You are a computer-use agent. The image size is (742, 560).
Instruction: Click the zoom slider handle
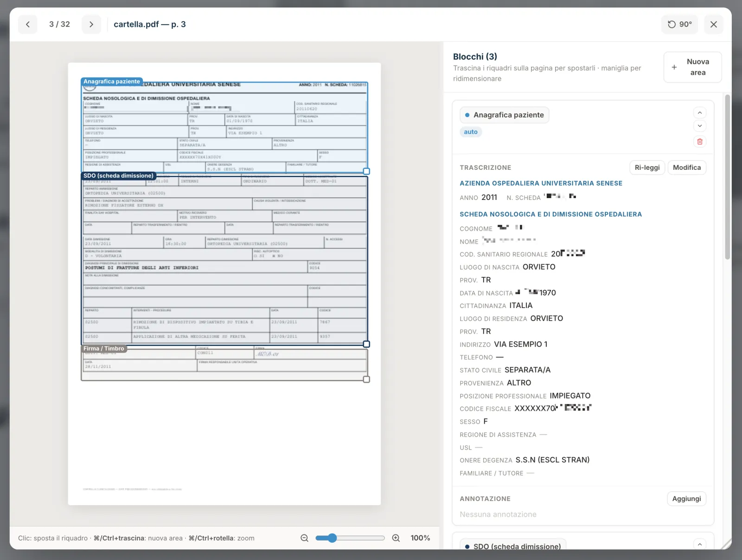[332, 538]
